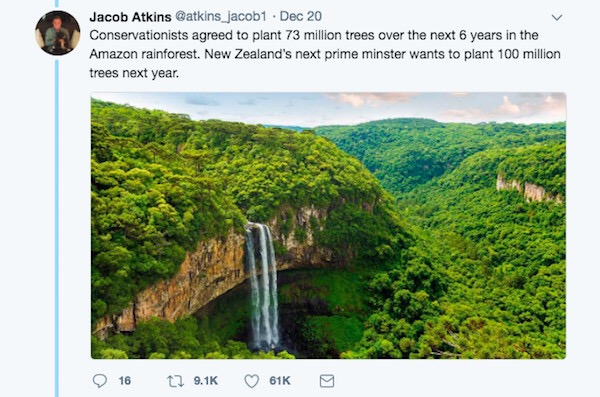Click the text line mentioning New Zealand's prime minster
Image resolution: width=600 pixels, height=397 pixels.
coord(325,54)
